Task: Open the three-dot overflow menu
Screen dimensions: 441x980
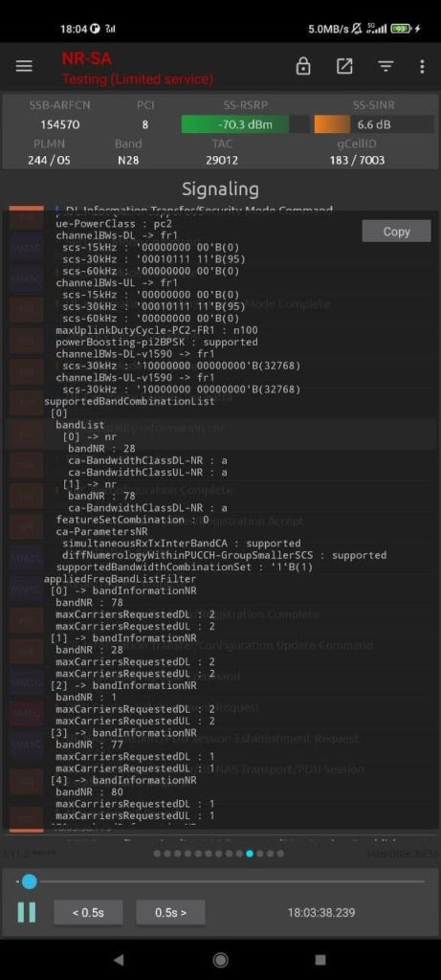Action: tap(422, 66)
